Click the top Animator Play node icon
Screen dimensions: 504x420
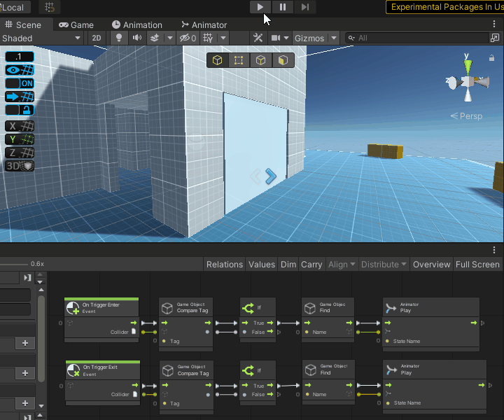click(391, 308)
